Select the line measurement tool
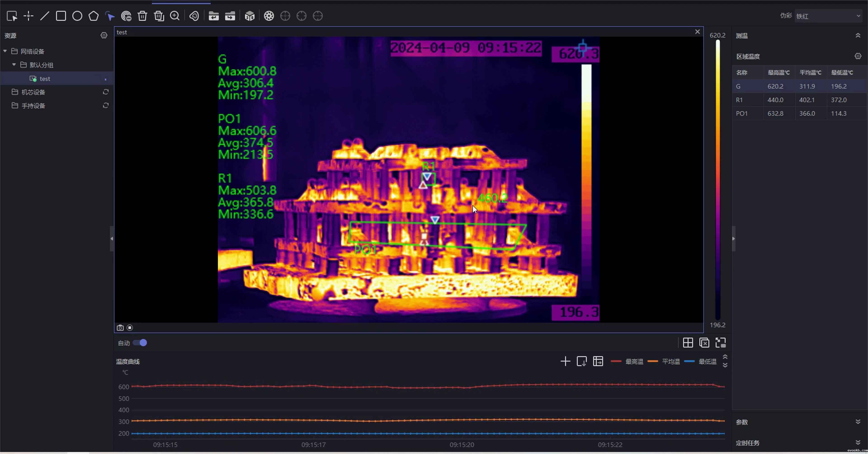Image resolution: width=868 pixels, height=454 pixels. [45, 16]
